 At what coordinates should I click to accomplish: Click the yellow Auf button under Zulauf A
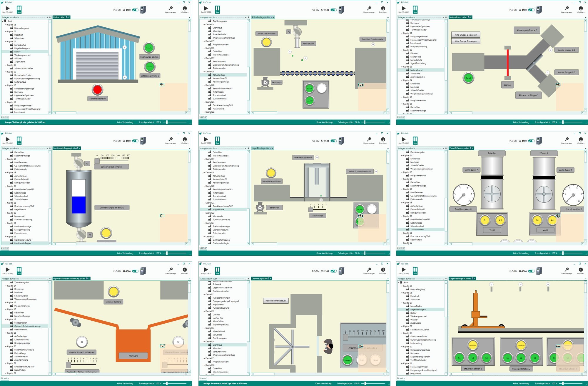500,220
